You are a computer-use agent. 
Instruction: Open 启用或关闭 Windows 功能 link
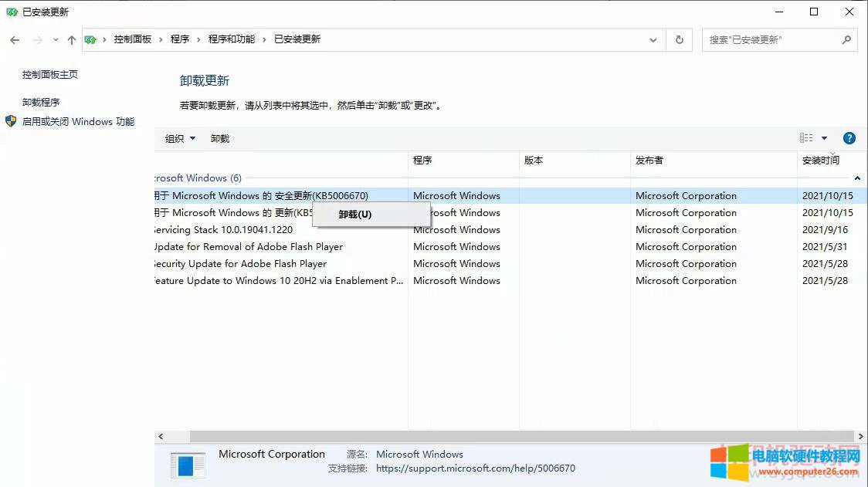(x=78, y=122)
